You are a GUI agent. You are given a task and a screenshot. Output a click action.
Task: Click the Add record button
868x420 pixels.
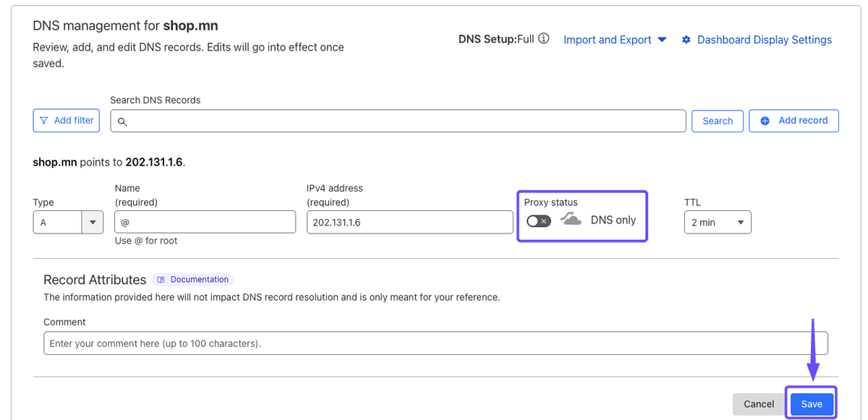click(x=793, y=121)
